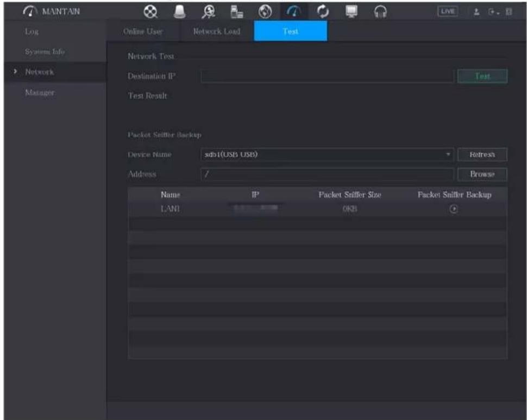The width and height of the screenshot is (527, 420).
Task: Switch to the Online User tab
Action: [143, 32]
